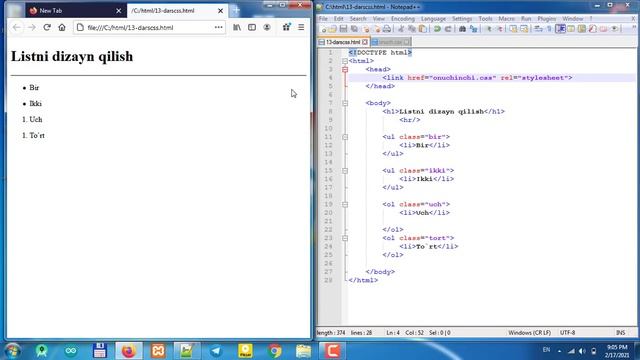Image resolution: width=640 pixels, height=360 pixels.
Task: Click What's New gift icon in Firefox
Action: point(286,27)
